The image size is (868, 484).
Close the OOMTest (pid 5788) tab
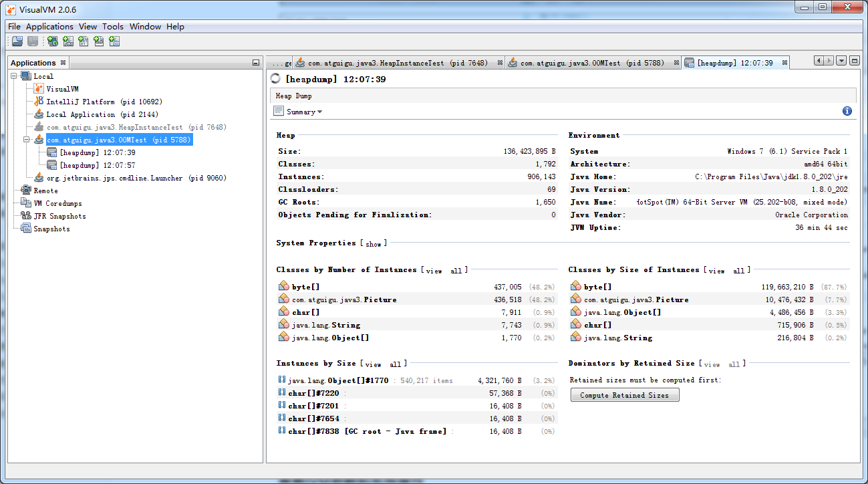click(676, 63)
